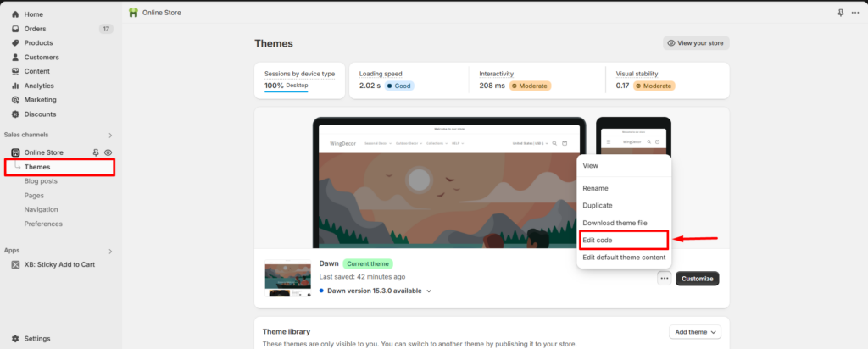Open the Products section
This screenshot has height=349, width=868.
(x=38, y=43)
